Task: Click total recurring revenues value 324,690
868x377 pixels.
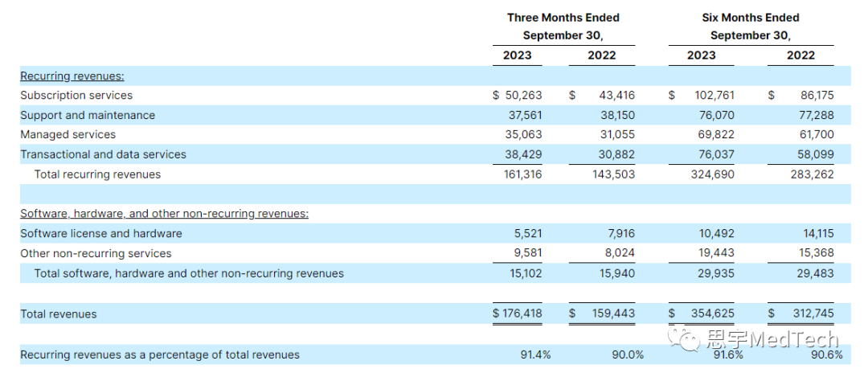Action: tap(714, 174)
